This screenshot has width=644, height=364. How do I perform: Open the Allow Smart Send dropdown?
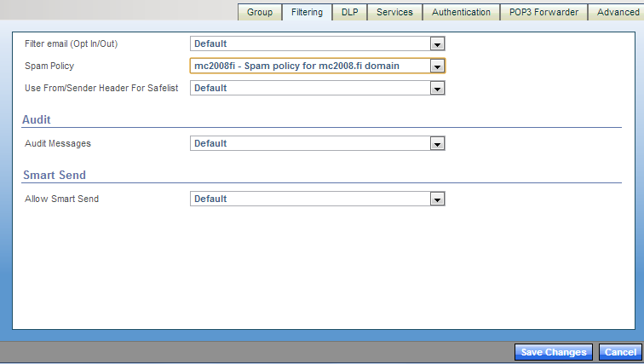pos(318,199)
